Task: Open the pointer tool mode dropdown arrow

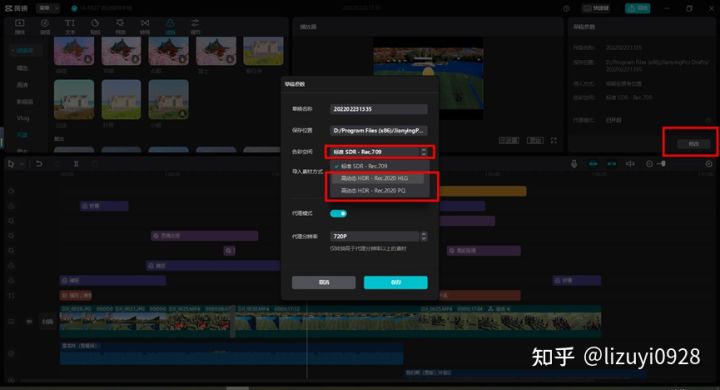Action: coord(22,164)
